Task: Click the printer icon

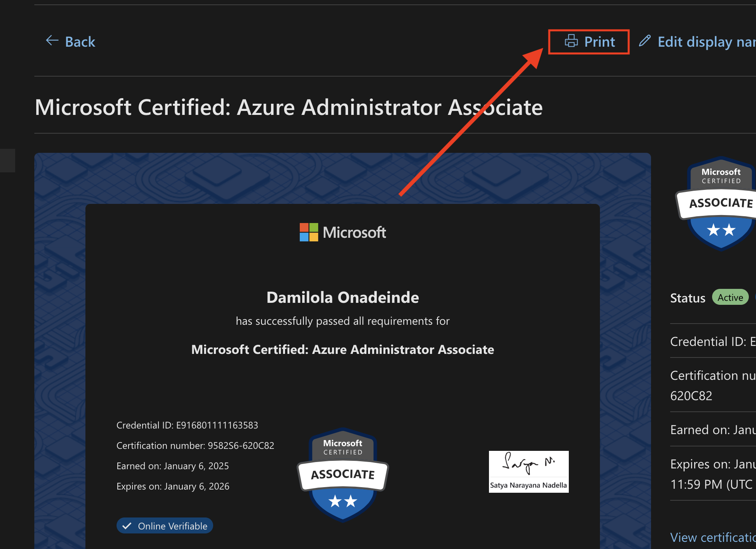Action: [x=571, y=41]
